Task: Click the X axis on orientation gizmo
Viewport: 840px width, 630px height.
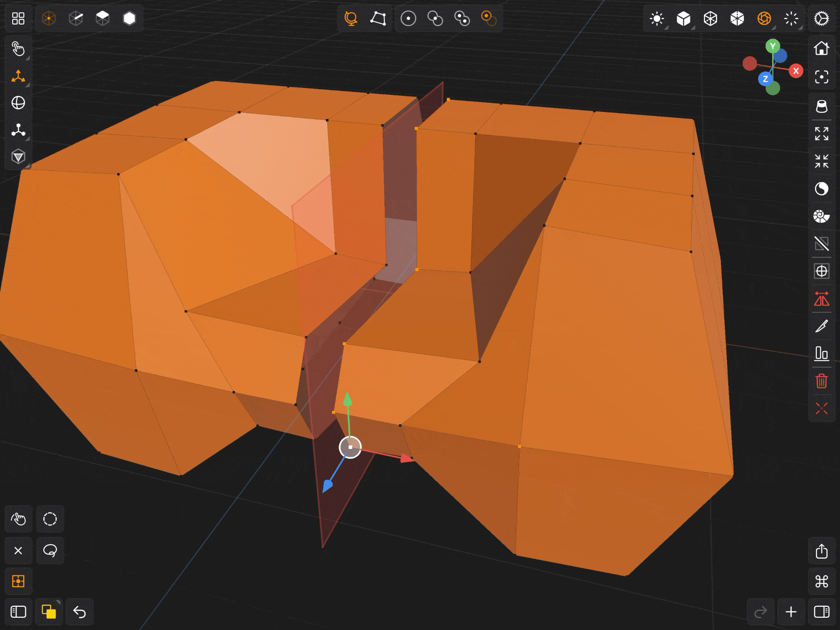Action: [796, 71]
